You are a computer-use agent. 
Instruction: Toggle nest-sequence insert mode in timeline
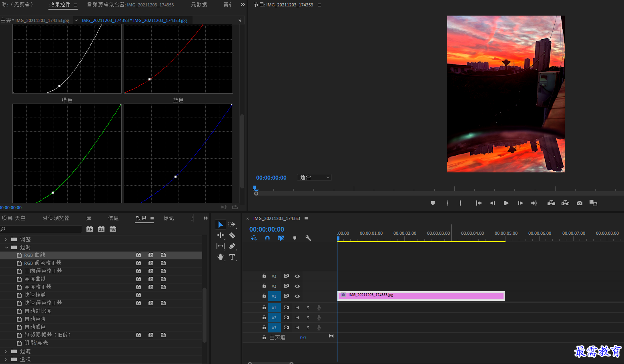tap(254, 238)
